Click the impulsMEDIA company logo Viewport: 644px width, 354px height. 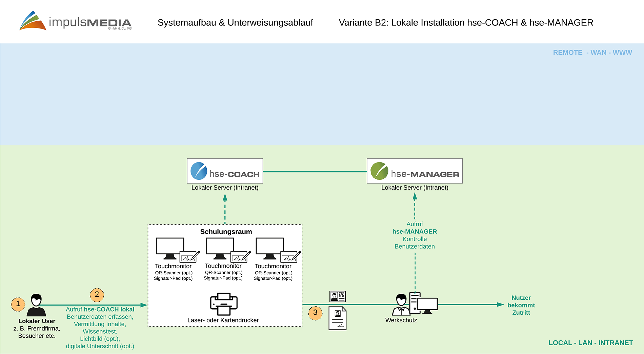[75, 21]
